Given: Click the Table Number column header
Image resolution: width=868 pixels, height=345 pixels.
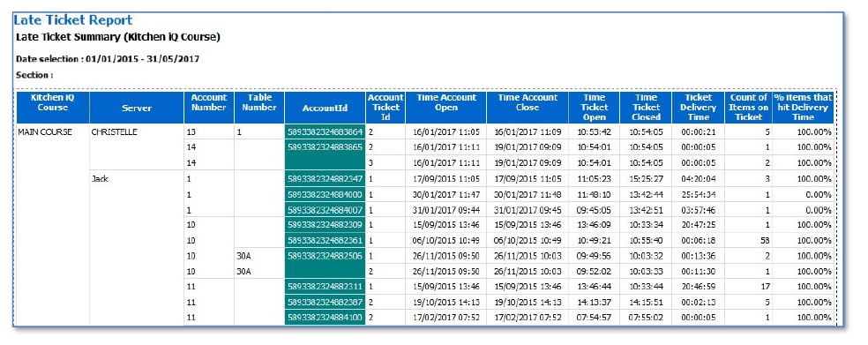Looking at the screenshot, I should tap(259, 108).
